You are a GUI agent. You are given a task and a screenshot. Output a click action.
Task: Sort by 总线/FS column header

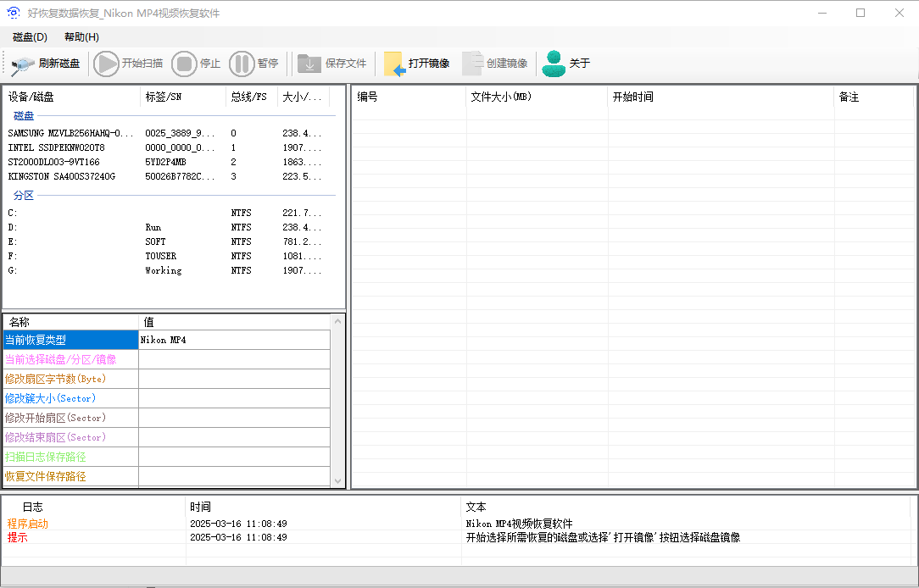252,97
